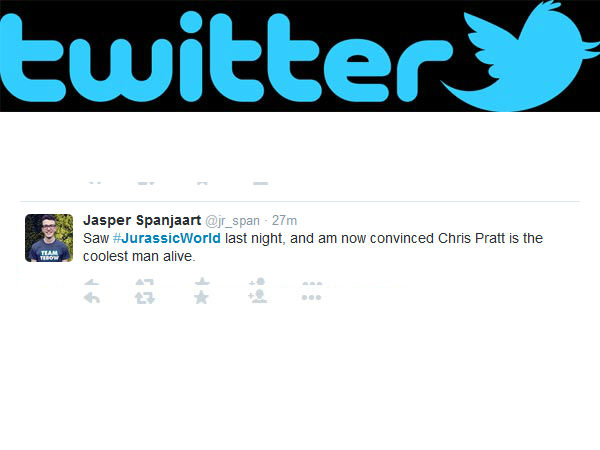Reply to Jasper Spanjaart's tweet
Image resolution: width=600 pixels, height=450 pixels.
tap(92, 297)
